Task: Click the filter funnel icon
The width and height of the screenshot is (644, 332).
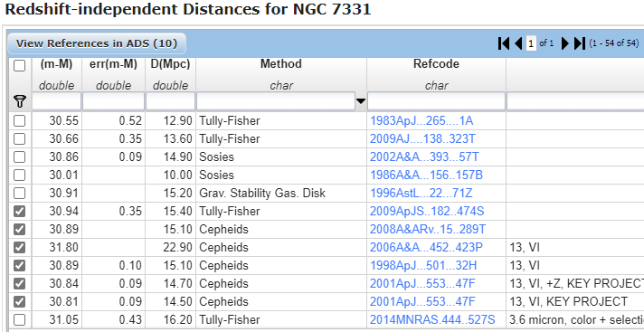Action: click(x=20, y=101)
